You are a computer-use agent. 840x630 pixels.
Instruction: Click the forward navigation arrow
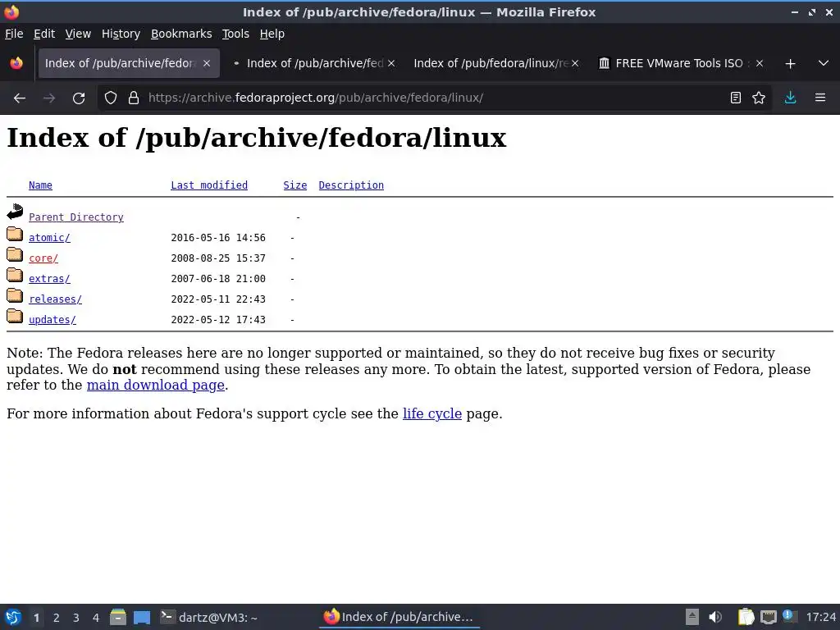pos(49,98)
